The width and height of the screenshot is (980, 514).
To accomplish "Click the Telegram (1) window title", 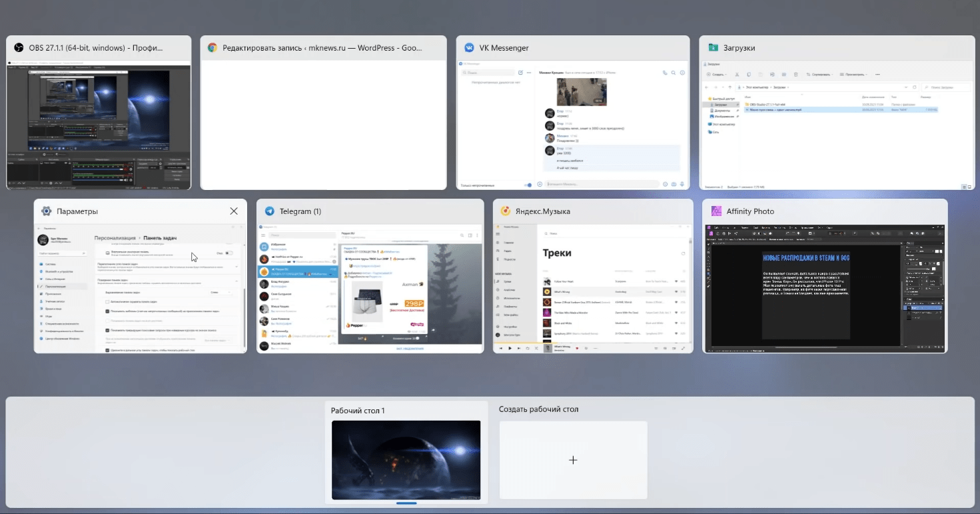I will 300,211.
